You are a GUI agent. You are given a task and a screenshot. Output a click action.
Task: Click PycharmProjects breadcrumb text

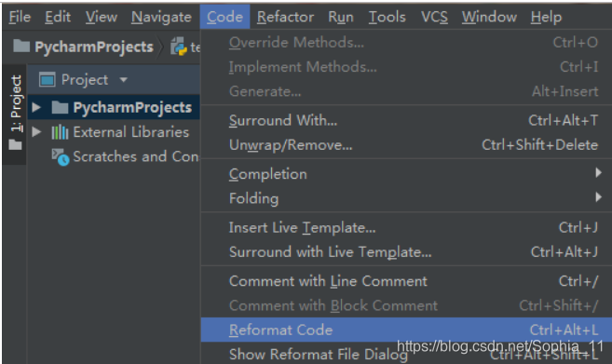pos(94,47)
